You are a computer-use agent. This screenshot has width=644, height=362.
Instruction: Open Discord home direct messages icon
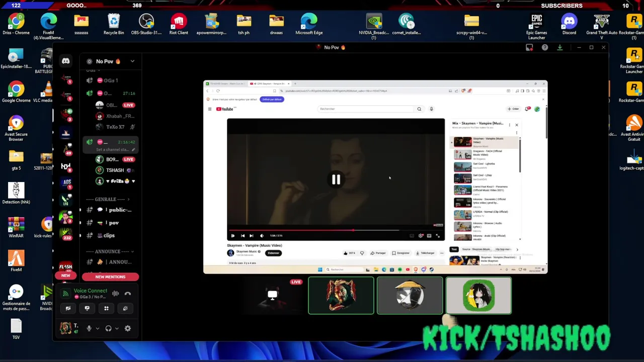[x=65, y=61]
